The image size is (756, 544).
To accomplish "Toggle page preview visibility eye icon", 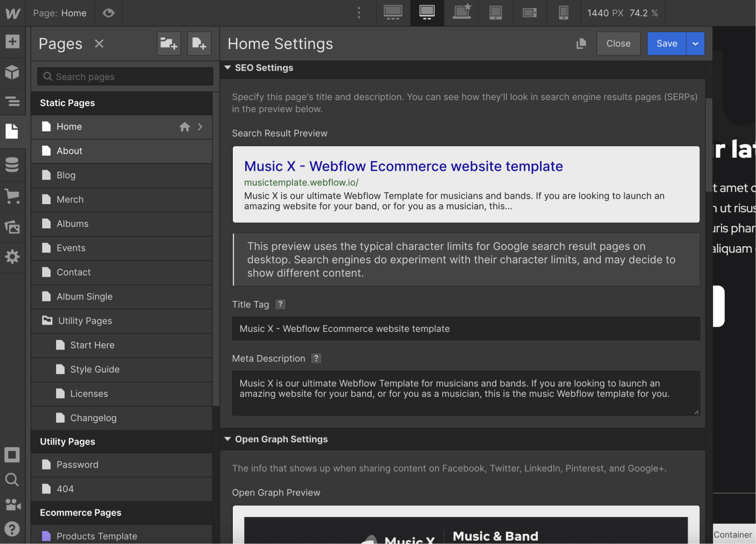I will coord(108,13).
